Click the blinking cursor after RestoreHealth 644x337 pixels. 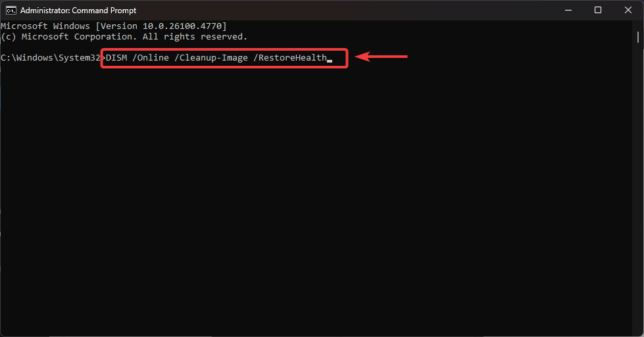[x=330, y=60]
